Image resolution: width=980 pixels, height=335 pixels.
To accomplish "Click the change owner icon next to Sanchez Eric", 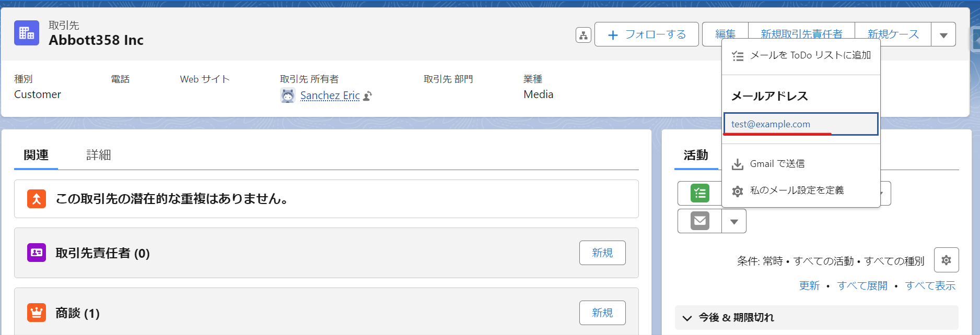I will click(367, 96).
